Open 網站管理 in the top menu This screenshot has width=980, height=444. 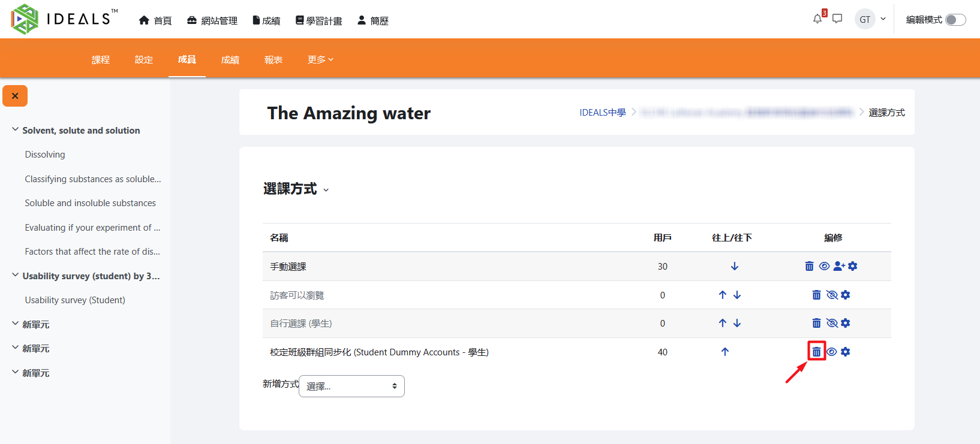pyautogui.click(x=212, y=20)
